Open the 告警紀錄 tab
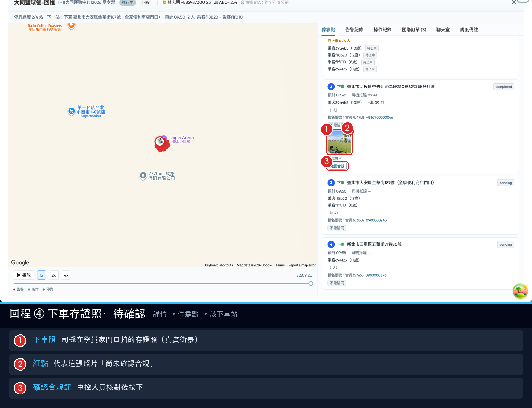Image resolution: width=532 pixels, height=408 pixels. [354, 30]
